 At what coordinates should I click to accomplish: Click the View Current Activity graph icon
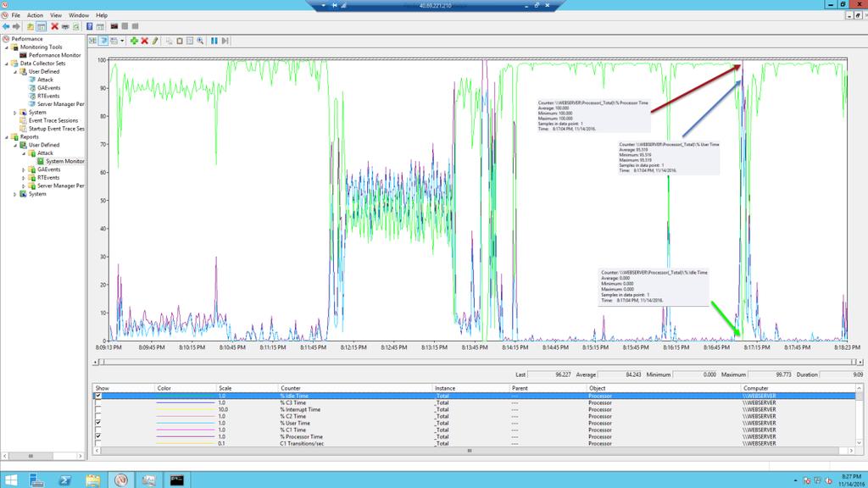point(92,41)
